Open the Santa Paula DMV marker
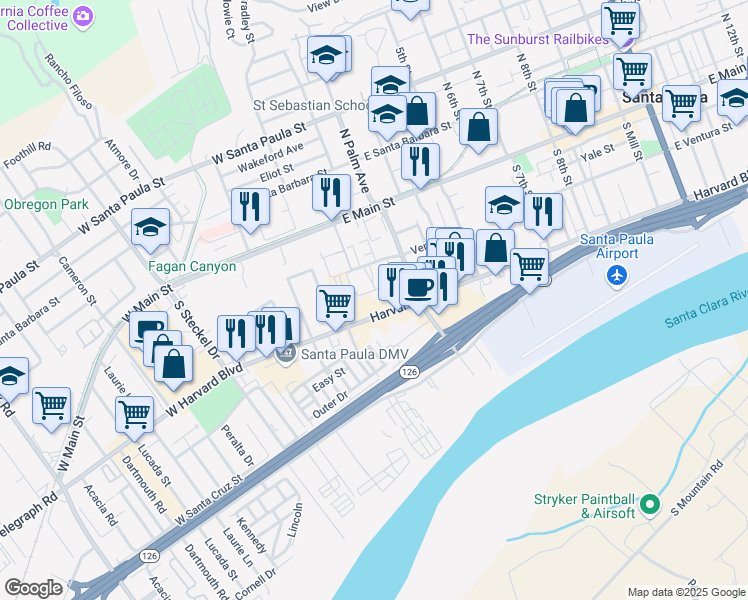Viewport: 748px width, 600px height. (x=286, y=354)
